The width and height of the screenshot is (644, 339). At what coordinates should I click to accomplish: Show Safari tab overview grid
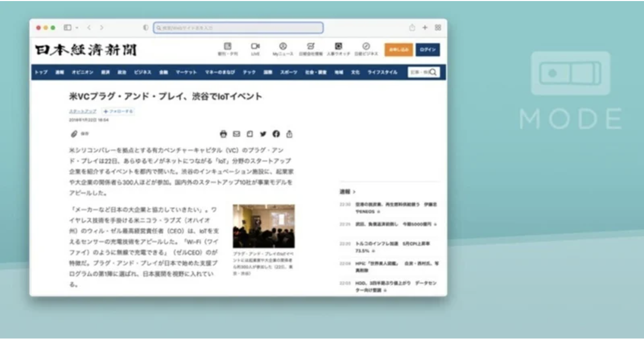tap(438, 28)
